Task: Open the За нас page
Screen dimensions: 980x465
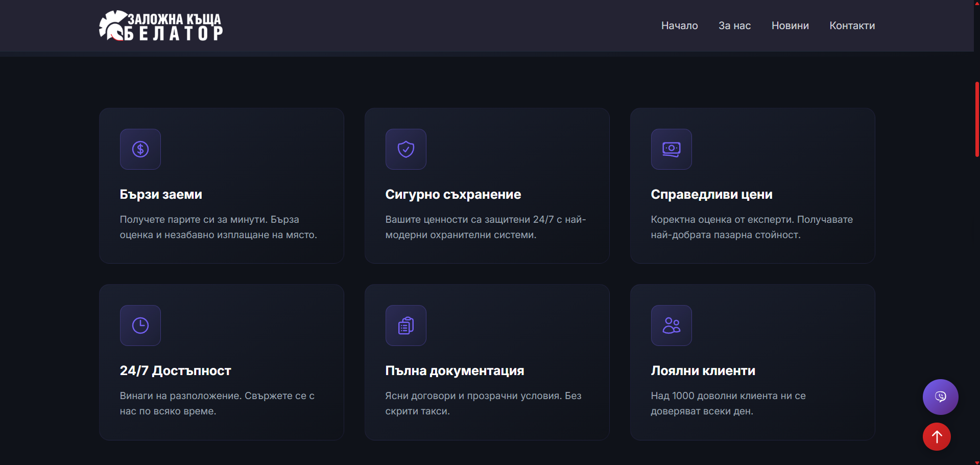Action: [734, 26]
